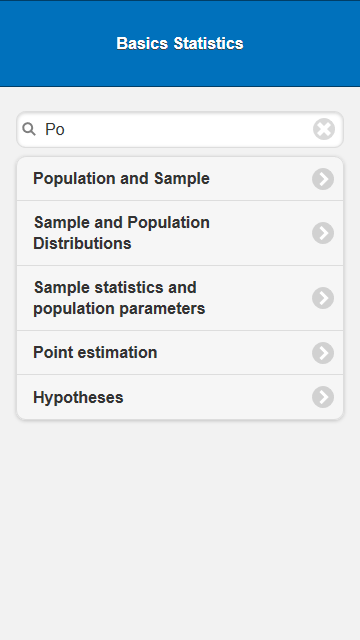Open Sample and Population Distributions entry
This screenshot has width=360, height=640.
[x=180, y=233]
